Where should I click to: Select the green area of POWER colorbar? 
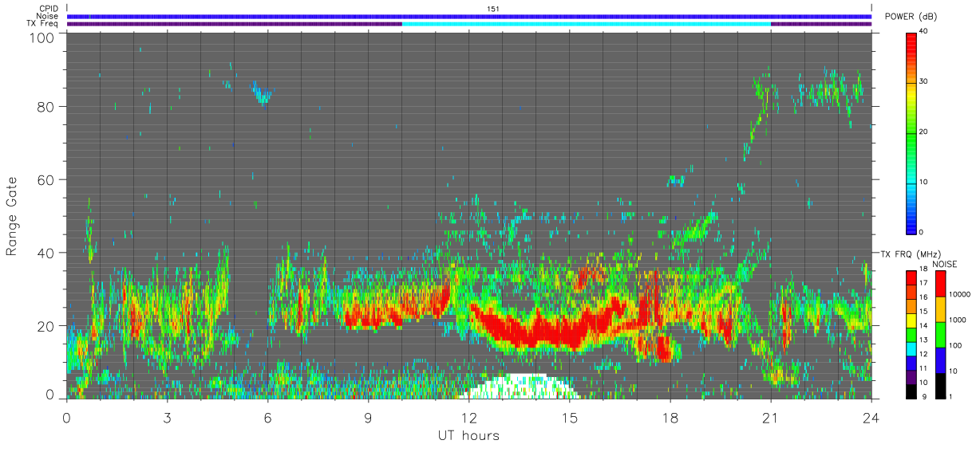pos(911,132)
